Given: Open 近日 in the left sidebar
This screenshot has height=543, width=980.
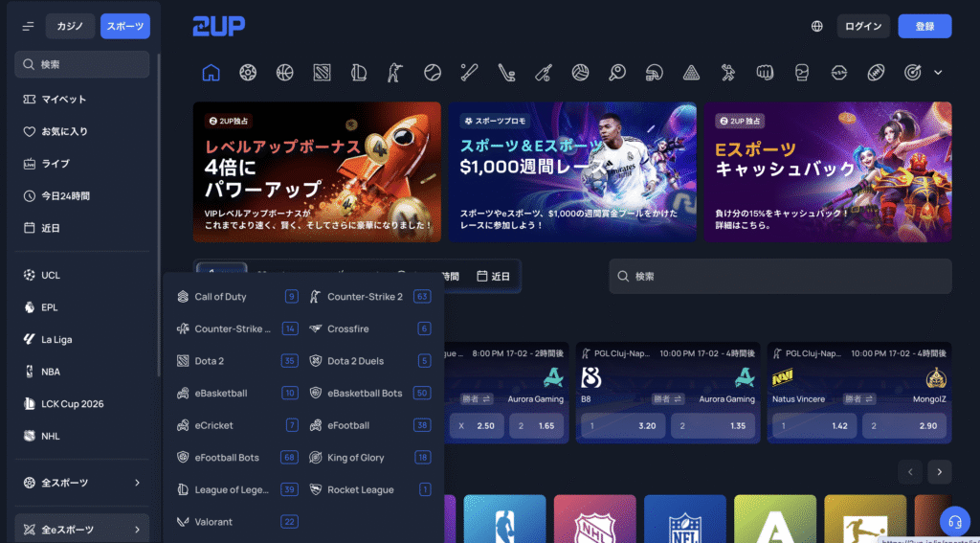Looking at the screenshot, I should click(82, 228).
